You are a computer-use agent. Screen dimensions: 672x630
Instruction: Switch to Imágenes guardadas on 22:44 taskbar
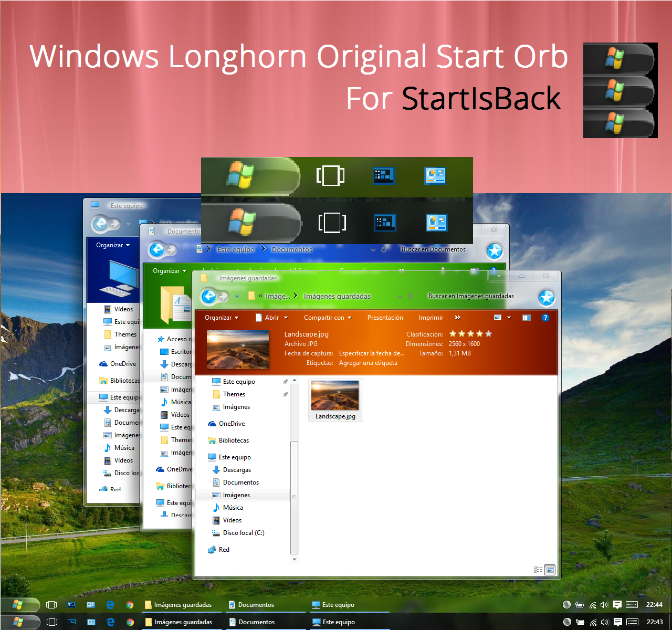(182, 605)
